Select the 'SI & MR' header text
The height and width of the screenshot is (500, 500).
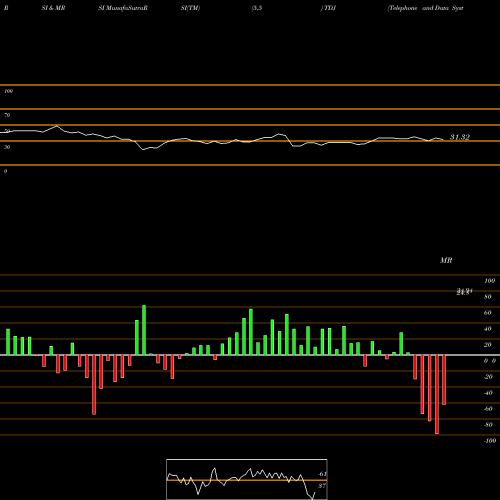click(x=53, y=8)
